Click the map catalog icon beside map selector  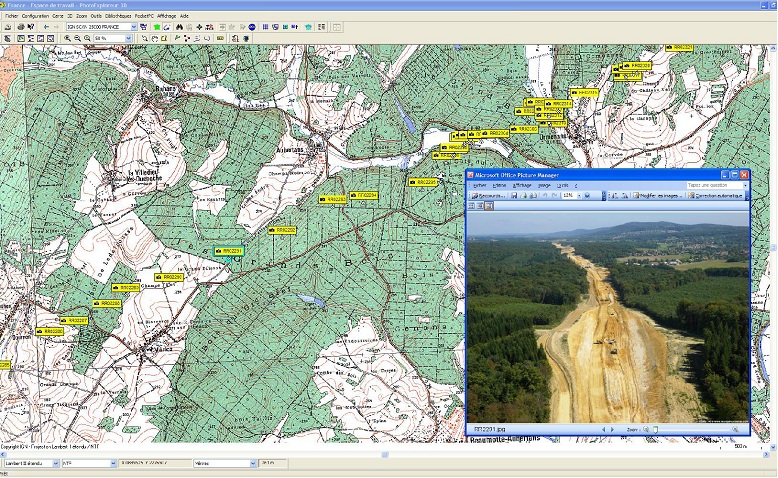(x=143, y=27)
